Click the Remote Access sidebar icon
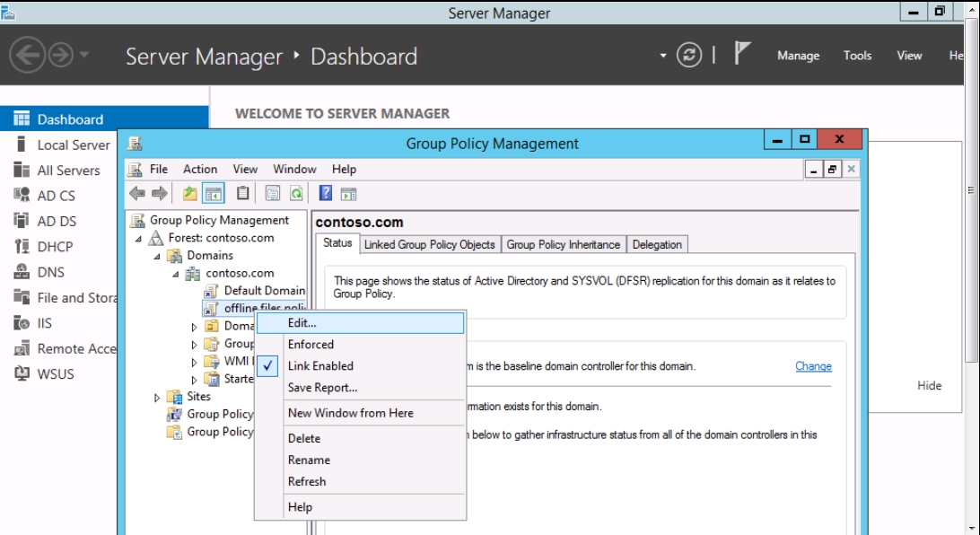 [x=22, y=348]
